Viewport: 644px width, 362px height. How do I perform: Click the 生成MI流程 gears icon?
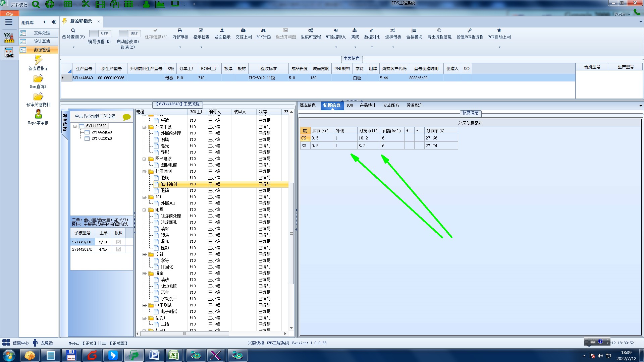(x=311, y=31)
